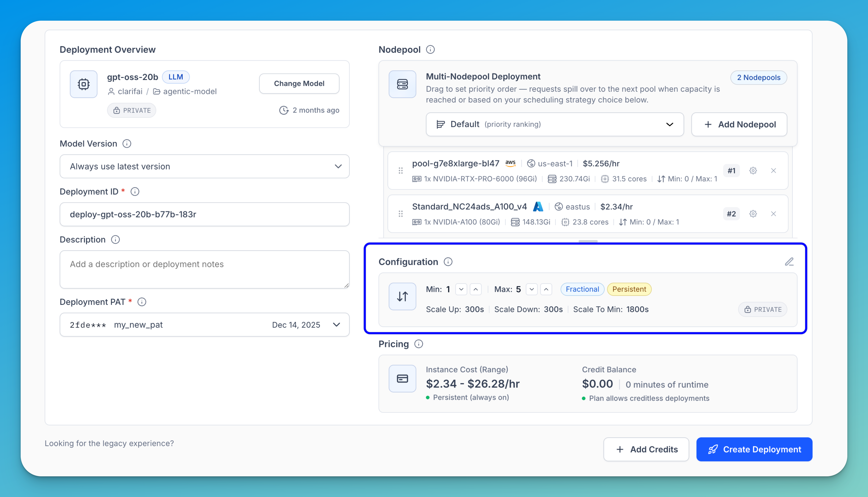The image size is (868, 497).
Task: Remove the pool-g7e8xlarge-bl47 nodepool
Action: [773, 171]
